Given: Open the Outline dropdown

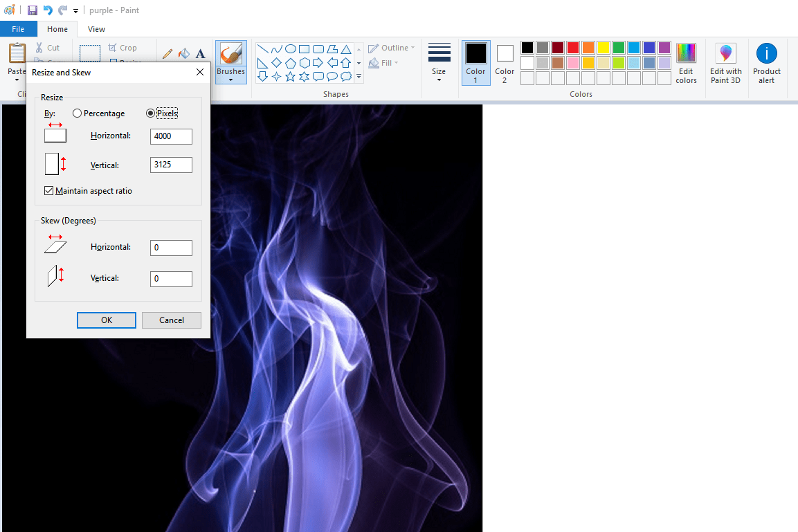Looking at the screenshot, I should tap(392, 47).
